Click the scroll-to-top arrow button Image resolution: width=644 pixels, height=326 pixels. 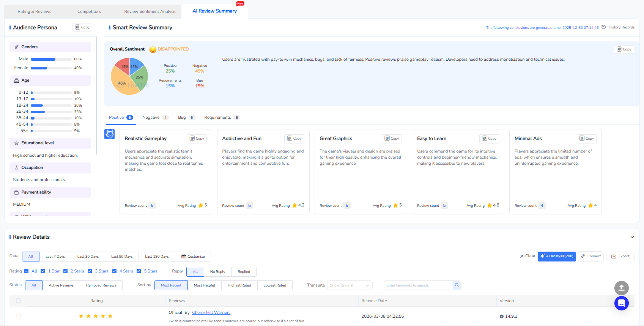[621, 288]
